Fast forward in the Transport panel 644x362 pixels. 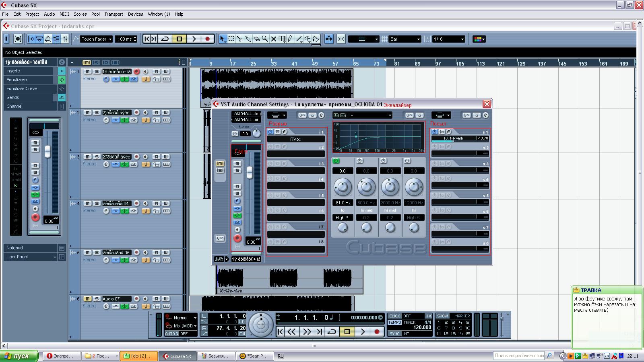pyautogui.click(x=307, y=332)
